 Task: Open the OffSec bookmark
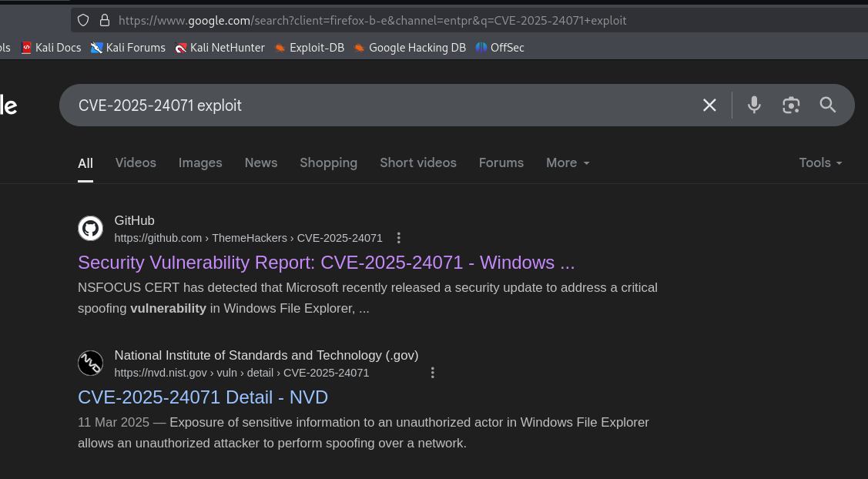tap(500, 48)
